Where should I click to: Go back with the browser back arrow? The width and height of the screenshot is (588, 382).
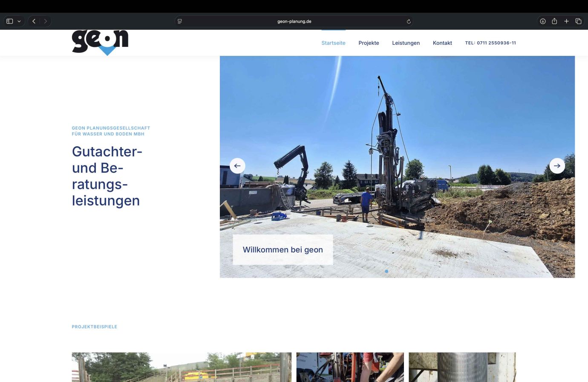point(34,21)
